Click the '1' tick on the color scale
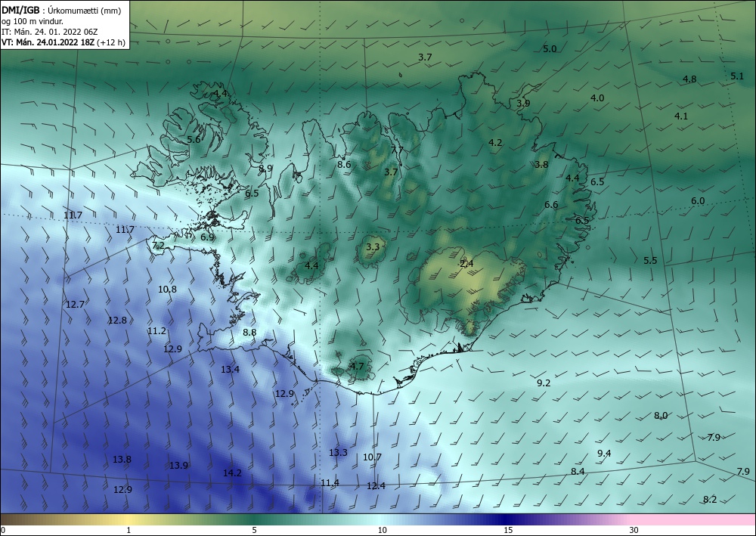 point(129,530)
